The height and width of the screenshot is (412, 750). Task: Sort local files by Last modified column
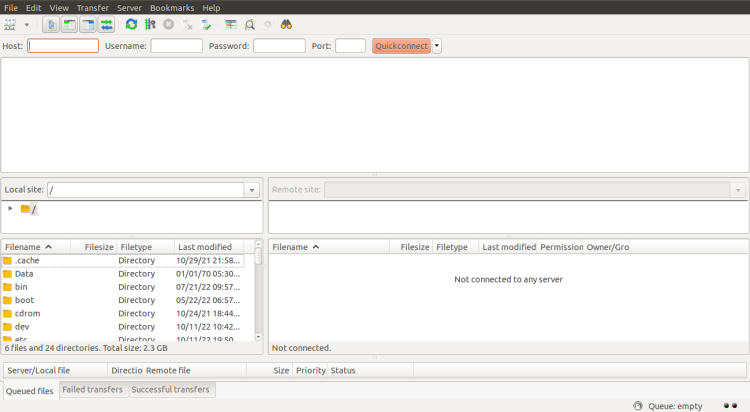[210, 247]
